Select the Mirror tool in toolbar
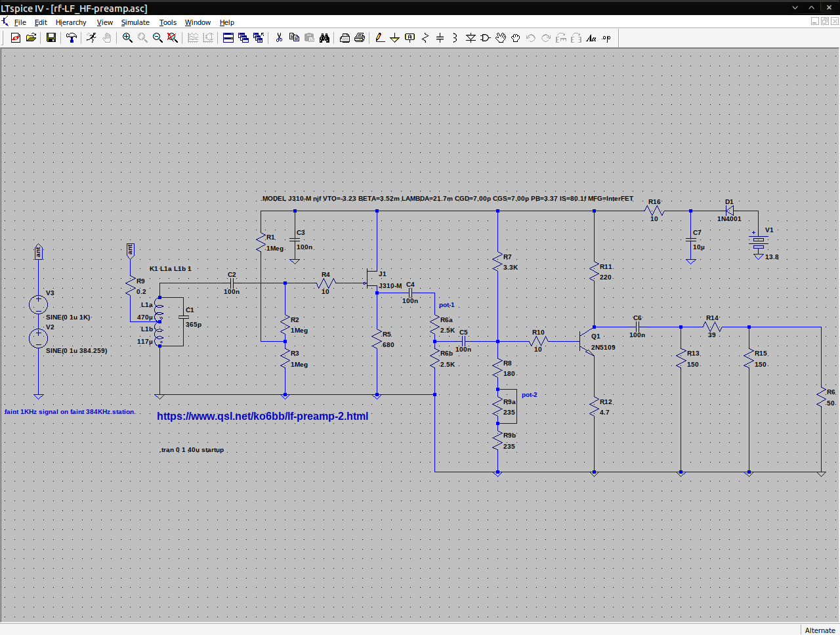Screen dimensions: 840x635 tap(576, 38)
